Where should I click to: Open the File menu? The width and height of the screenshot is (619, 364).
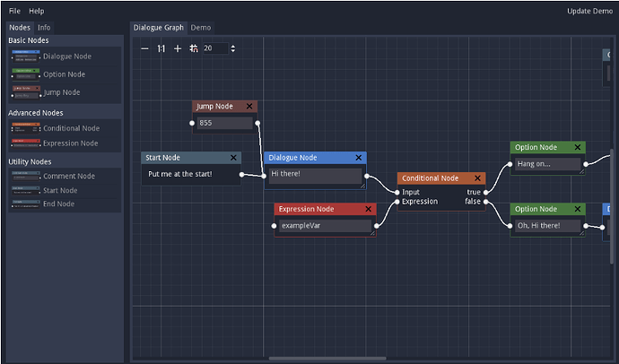coord(14,11)
